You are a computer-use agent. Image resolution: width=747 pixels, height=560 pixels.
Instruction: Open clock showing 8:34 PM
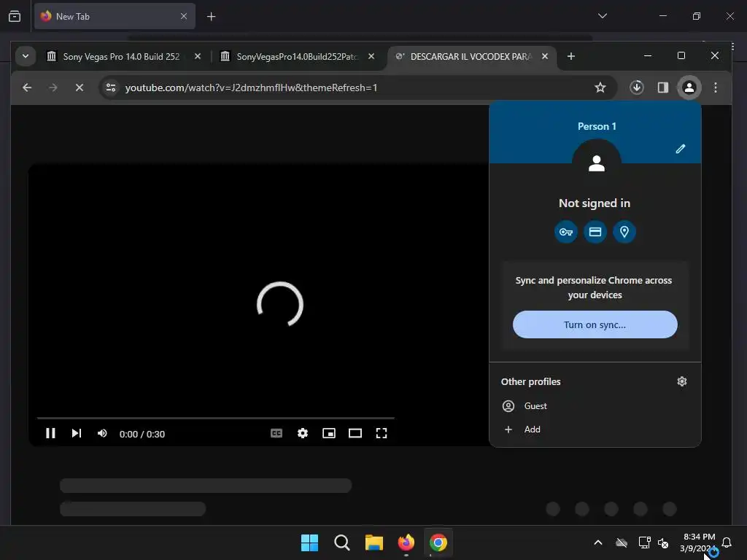(698, 542)
